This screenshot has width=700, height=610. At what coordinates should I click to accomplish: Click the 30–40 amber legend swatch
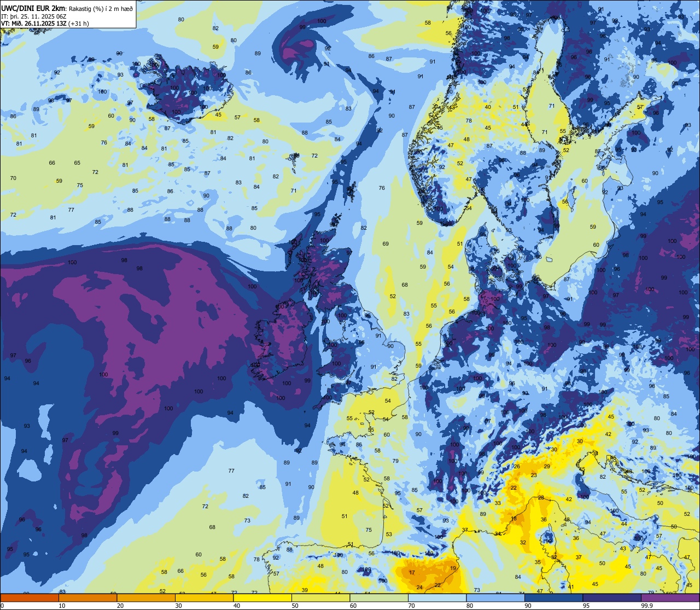pos(204,598)
